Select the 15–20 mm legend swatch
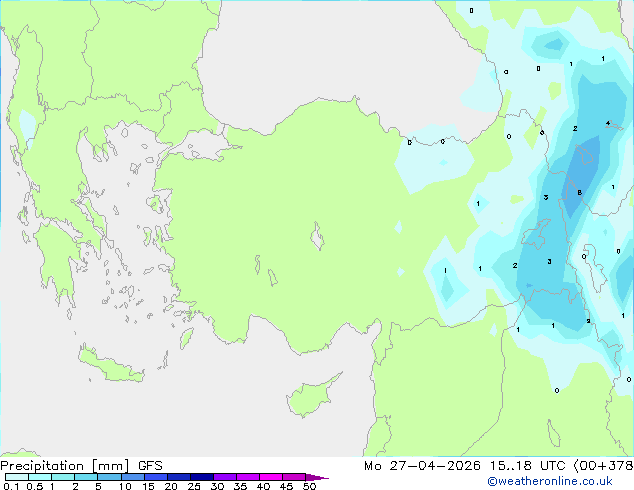This screenshot has width=634, height=490. 156,477
